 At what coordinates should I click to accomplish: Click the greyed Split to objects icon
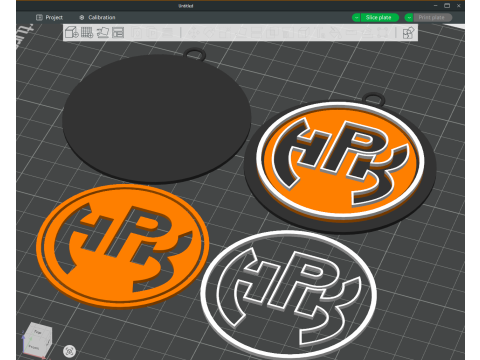click(x=137, y=32)
